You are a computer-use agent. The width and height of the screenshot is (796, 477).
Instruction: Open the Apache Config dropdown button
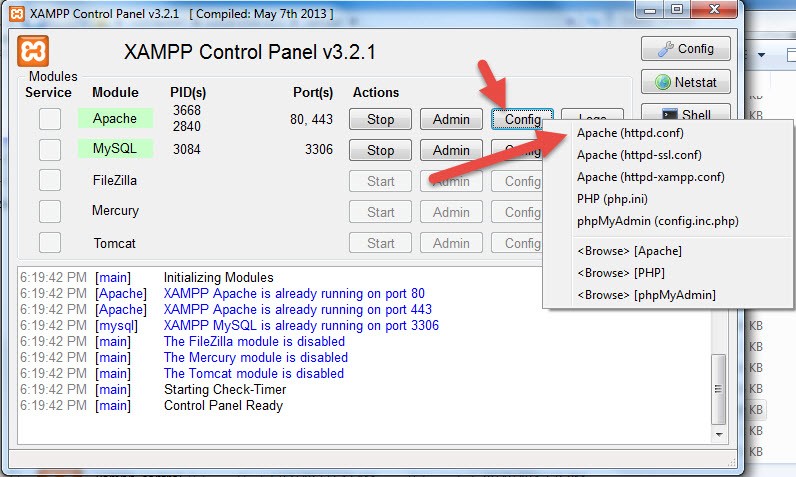pos(520,119)
